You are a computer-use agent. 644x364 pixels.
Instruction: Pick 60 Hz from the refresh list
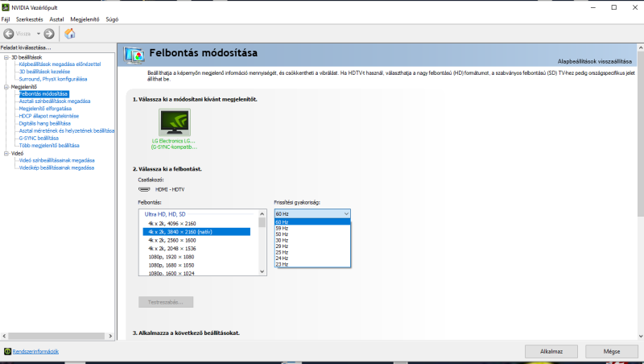tap(312, 222)
